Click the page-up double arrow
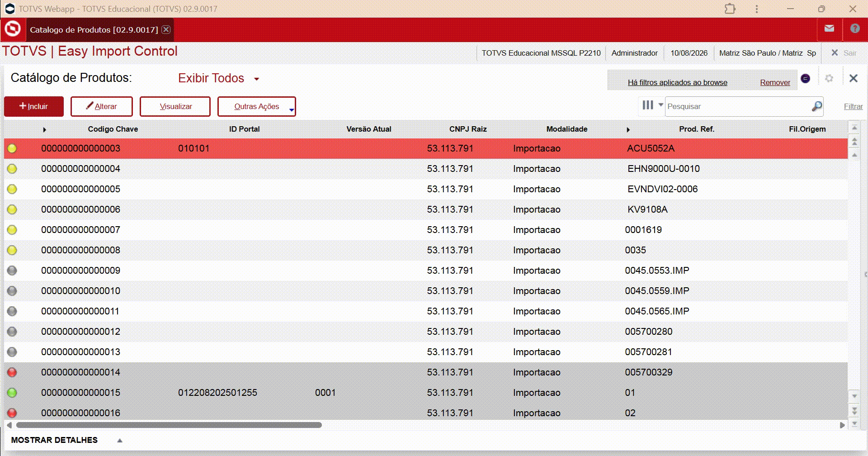Image resolution: width=868 pixels, height=456 pixels. click(854, 142)
